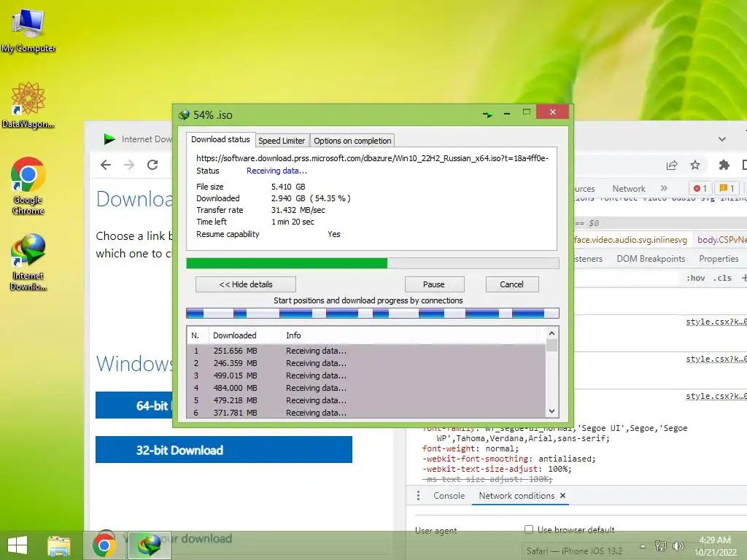747x560 pixels.
Task: Click the volume speaker tray icon
Action: 678,545
